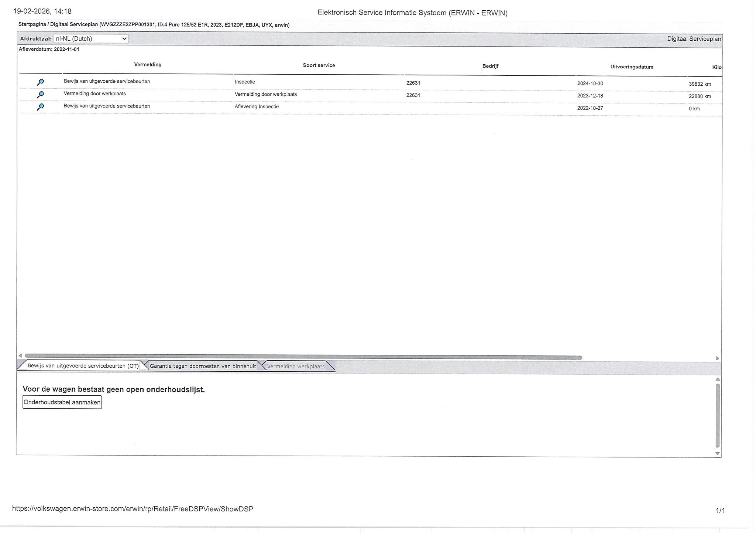The width and height of the screenshot is (756, 535).
Task: Switch to Garantie tegen doorroesten van binnenuit tab
Action: point(203,366)
